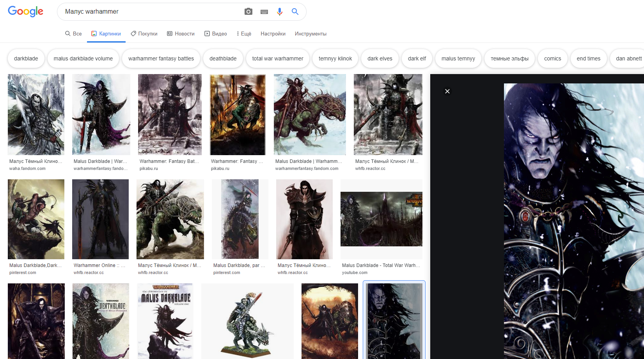Switch to the Видео tab
The width and height of the screenshot is (644, 359).
point(216,34)
